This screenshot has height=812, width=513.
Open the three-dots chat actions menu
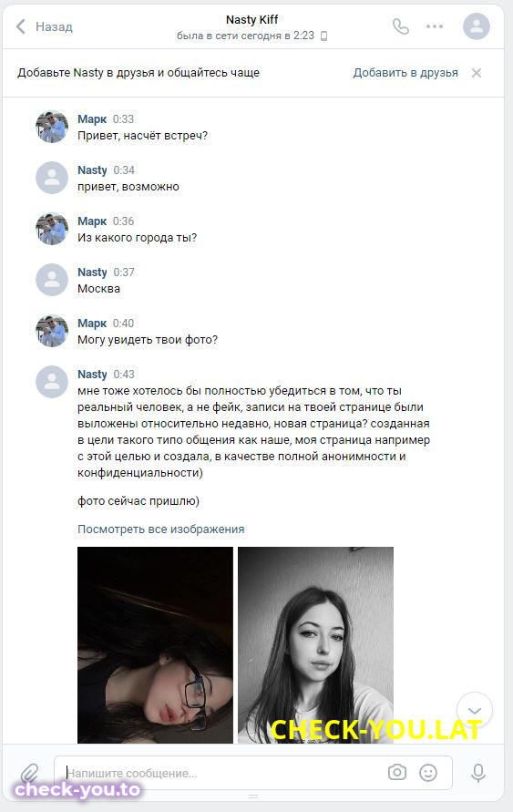(435, 26)
